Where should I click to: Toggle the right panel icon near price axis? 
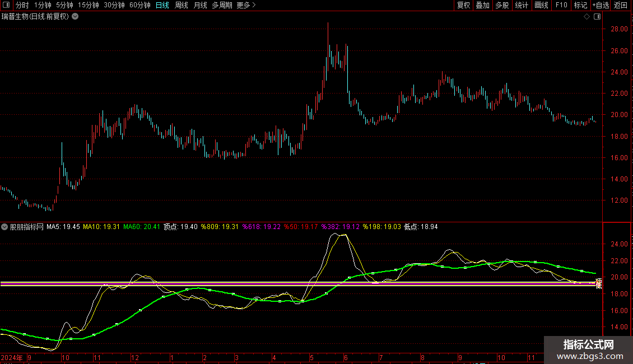click(x=597, y=17)
